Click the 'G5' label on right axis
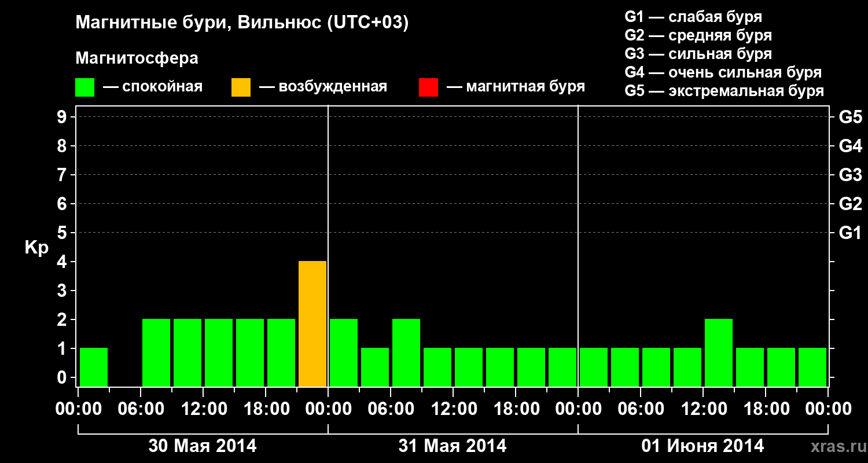 (850, 117)
